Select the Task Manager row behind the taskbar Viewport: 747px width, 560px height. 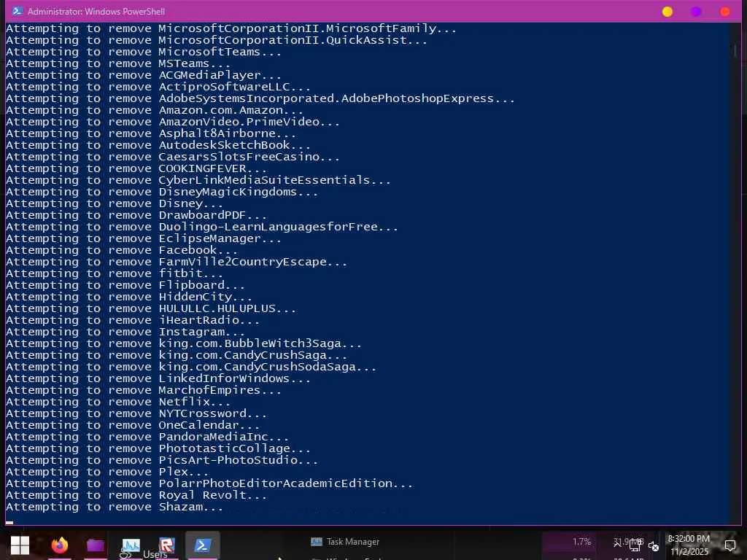345,542
